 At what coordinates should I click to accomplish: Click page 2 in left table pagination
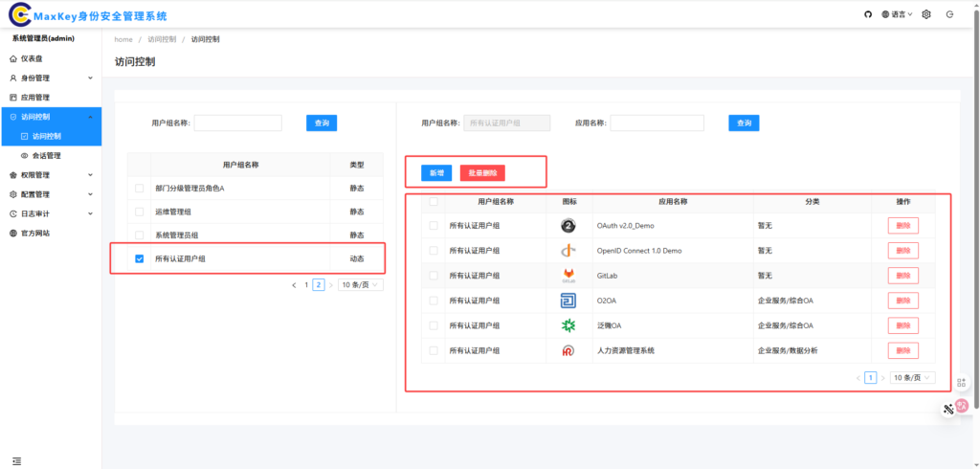coord(319,285)
